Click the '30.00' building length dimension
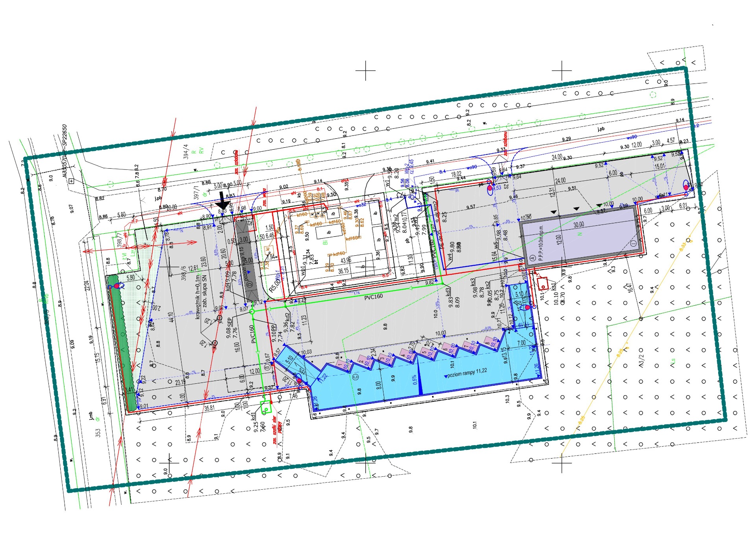 [578, 225]
